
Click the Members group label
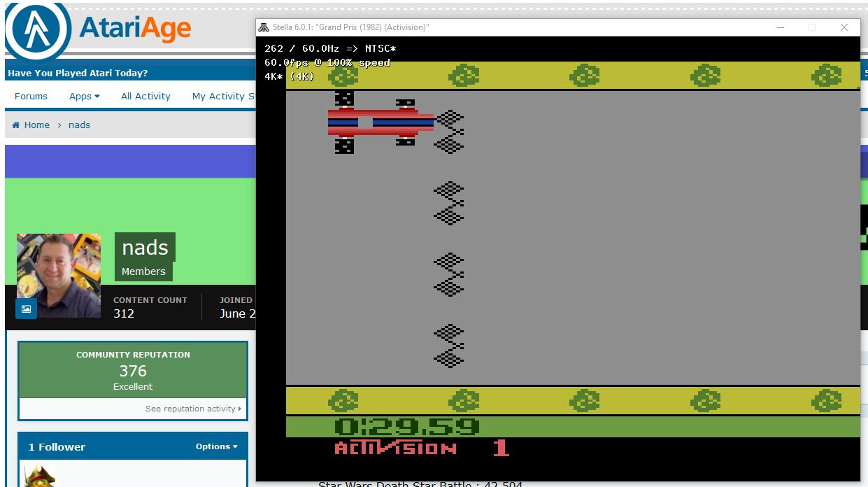point(143,271)
